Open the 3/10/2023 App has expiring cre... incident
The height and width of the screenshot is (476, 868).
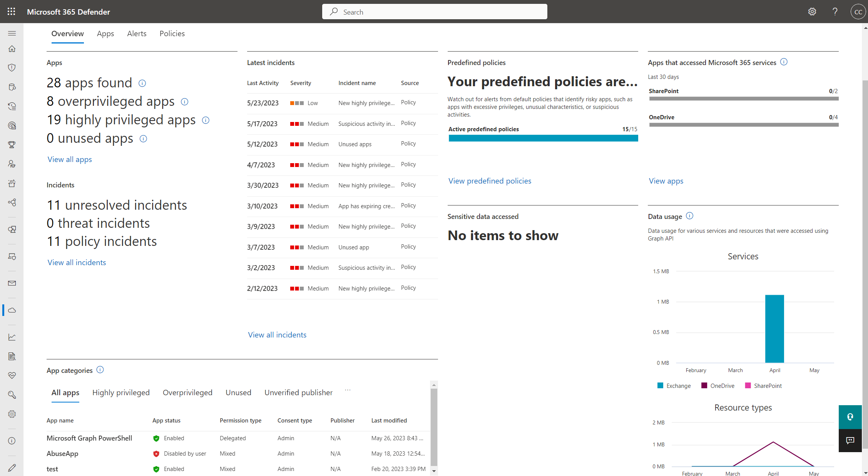click(342, 206)
